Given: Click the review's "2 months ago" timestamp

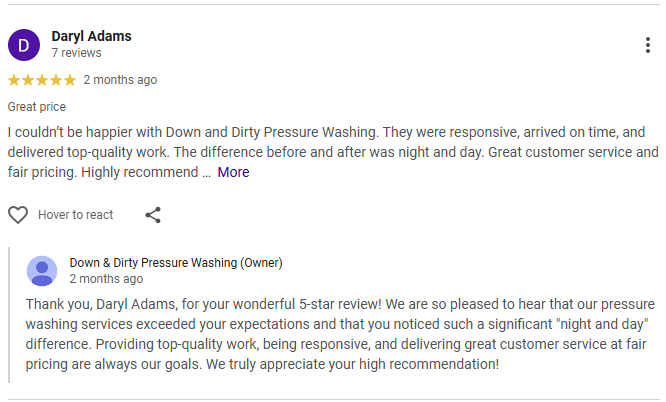Looking at the screenshot, I should click(120, 80).
